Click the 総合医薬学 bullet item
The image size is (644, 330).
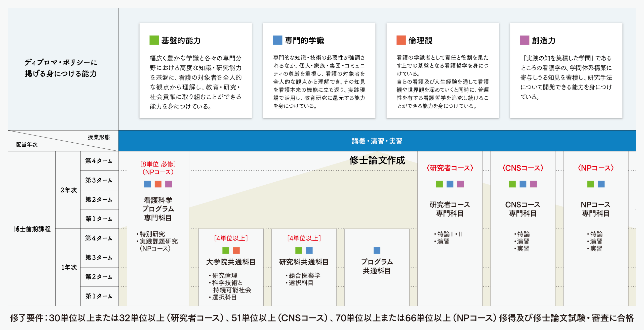pos(304,275)
